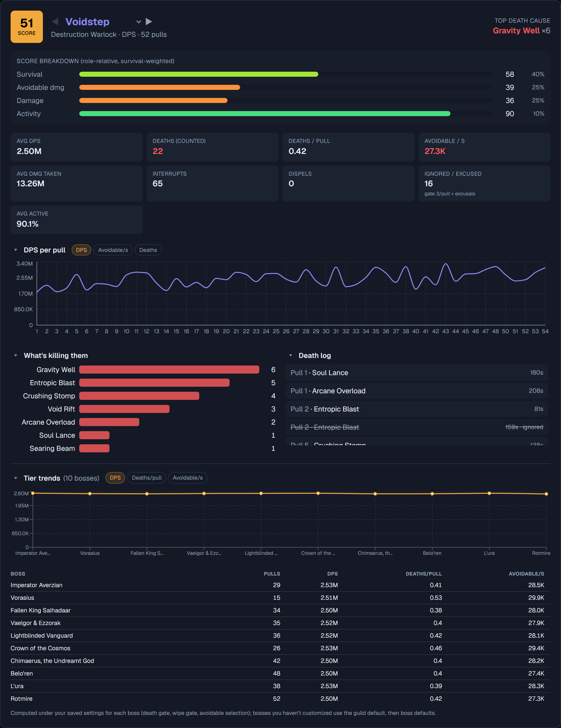Click the 51 score badge

pos(27,27)
